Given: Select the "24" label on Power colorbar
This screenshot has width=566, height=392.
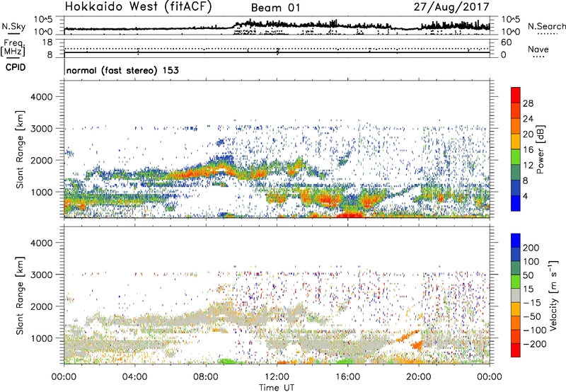Looking at the screenshot, I should tap(528, 119).
